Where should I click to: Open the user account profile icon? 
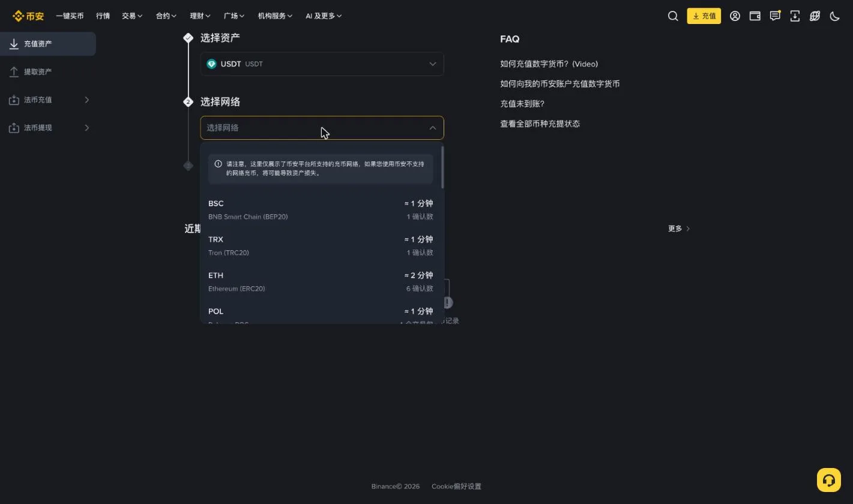click(735, 16)
